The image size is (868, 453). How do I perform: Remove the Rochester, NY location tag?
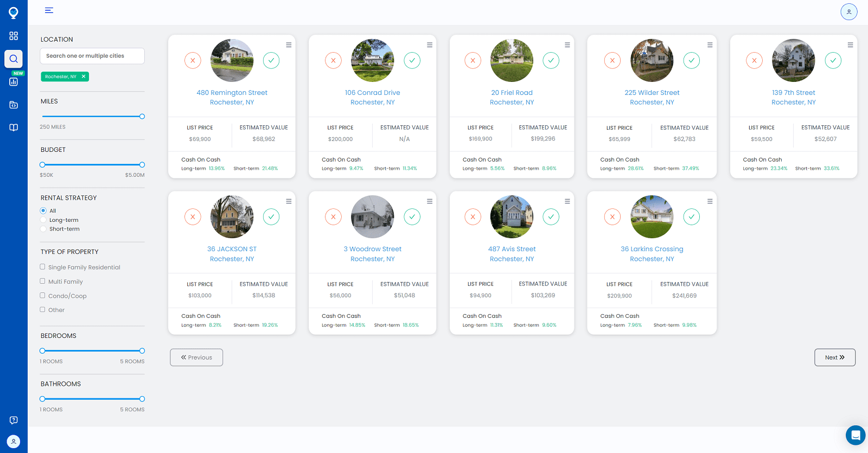click(84, 76)
